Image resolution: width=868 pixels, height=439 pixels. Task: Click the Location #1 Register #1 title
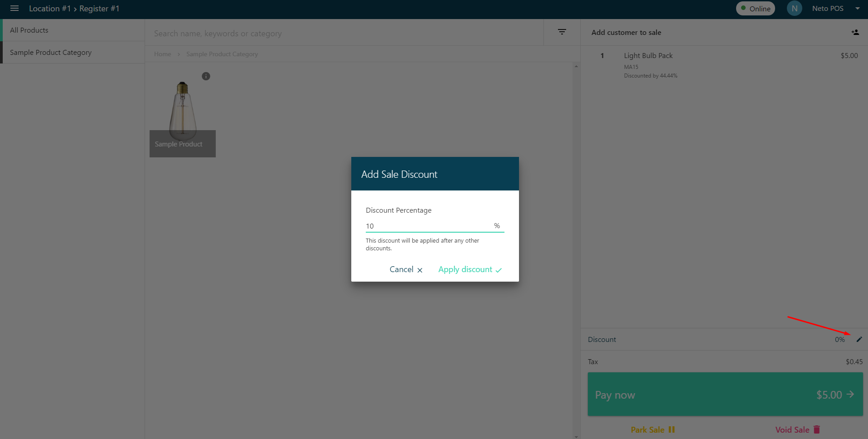(74, 9)
